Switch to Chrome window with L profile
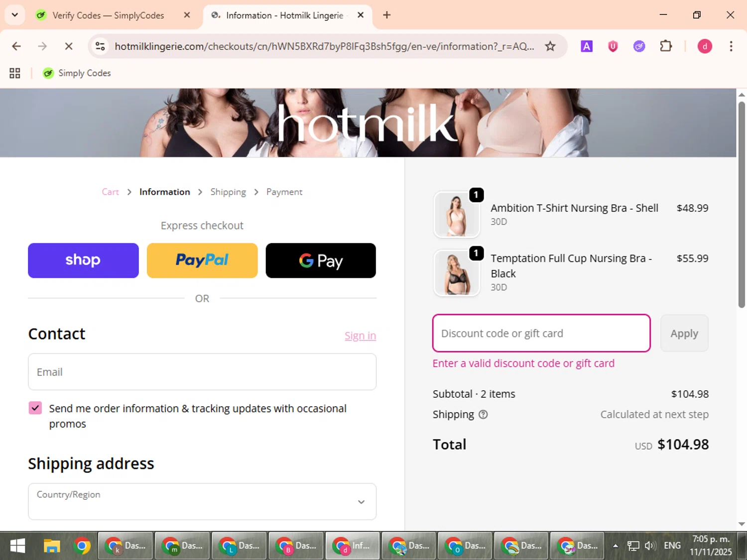 click(239, 546)
